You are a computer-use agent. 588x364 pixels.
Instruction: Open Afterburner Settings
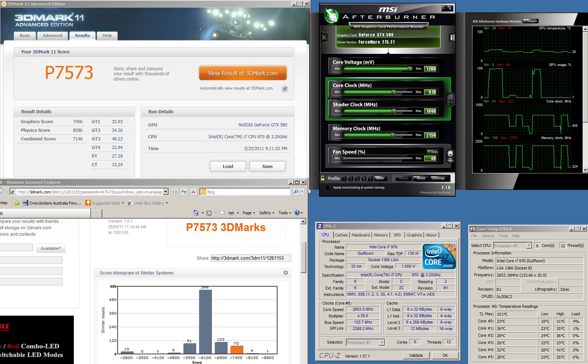click(x=438, y=178)
